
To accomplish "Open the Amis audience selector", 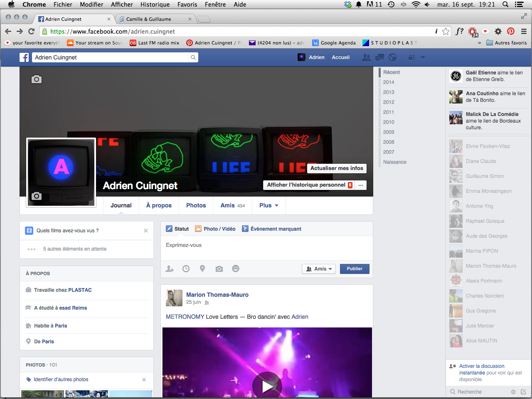I will [319, 269].
